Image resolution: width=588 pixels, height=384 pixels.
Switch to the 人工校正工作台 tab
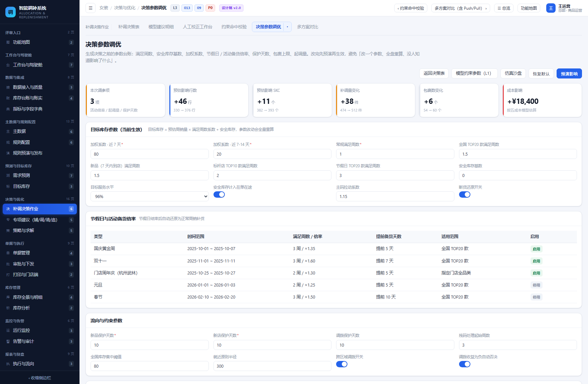pos(197,27)
